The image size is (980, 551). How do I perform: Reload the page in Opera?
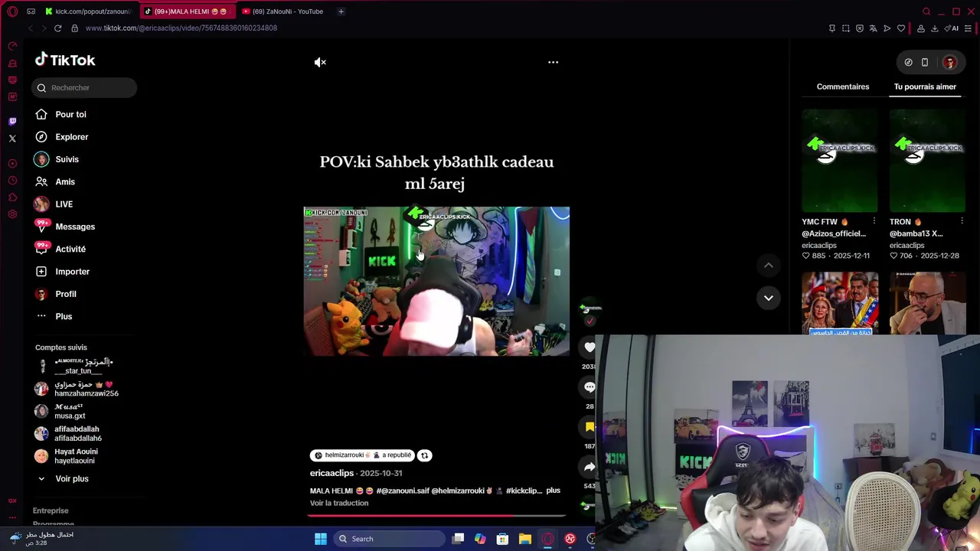(x=57, y=28)
